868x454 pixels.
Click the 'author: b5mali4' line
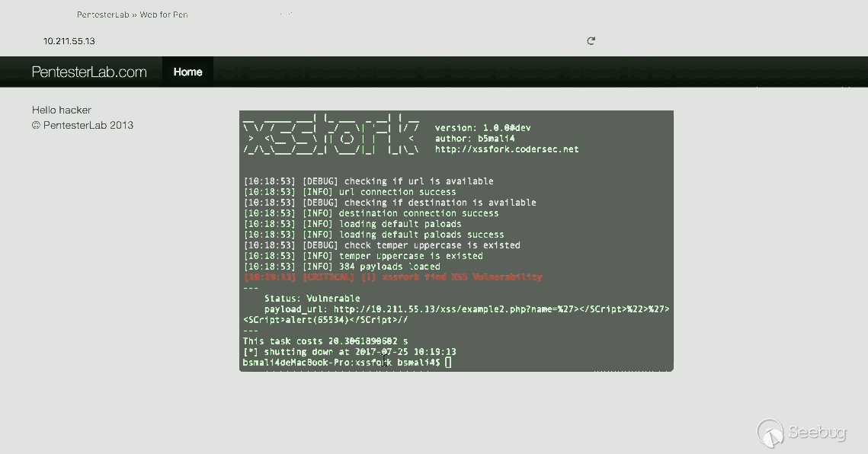coord(475,139)
